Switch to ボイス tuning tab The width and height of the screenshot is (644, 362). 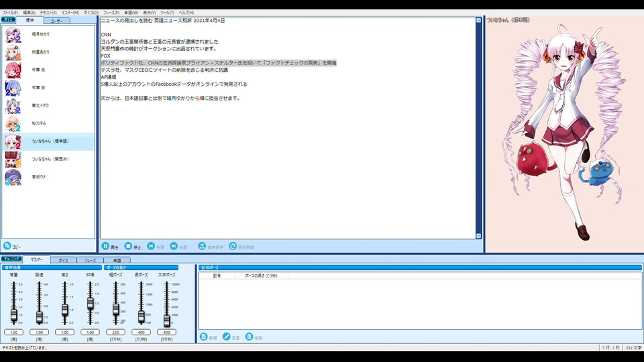(63, 260)
